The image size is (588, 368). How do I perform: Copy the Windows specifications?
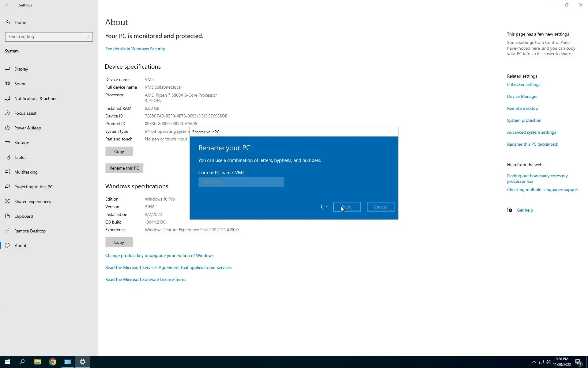coord(119,242)
